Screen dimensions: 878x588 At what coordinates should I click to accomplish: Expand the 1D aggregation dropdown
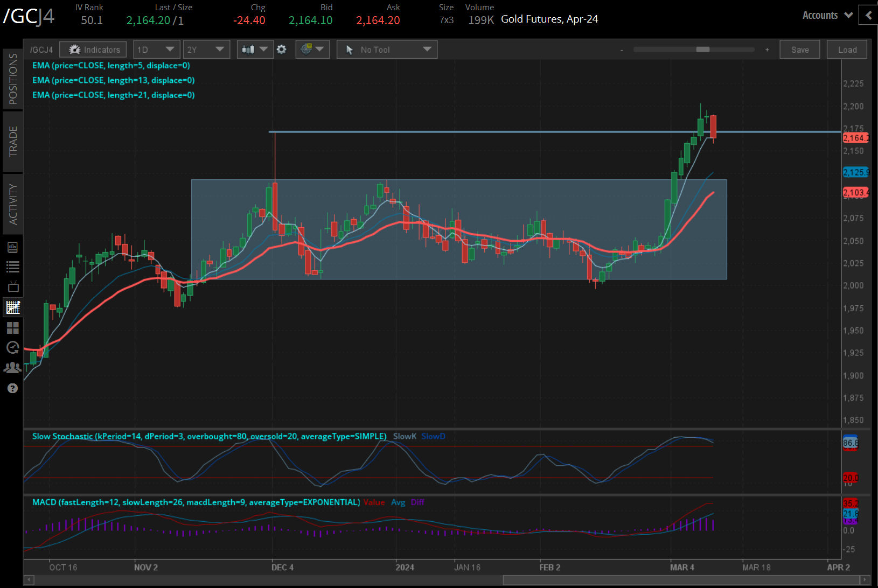tap(156, 50)
